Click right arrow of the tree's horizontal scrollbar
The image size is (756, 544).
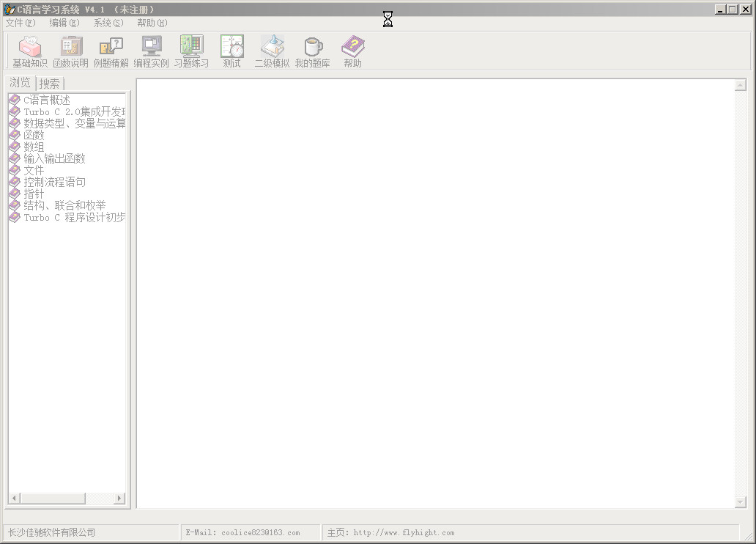[119, 499]
